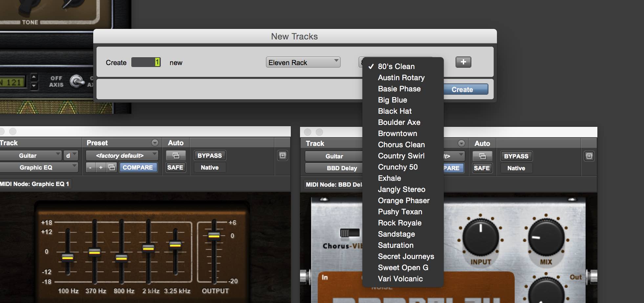644x303 pixels.
Task: Choose Black Hat from list
Action: [x=403, y=111]
